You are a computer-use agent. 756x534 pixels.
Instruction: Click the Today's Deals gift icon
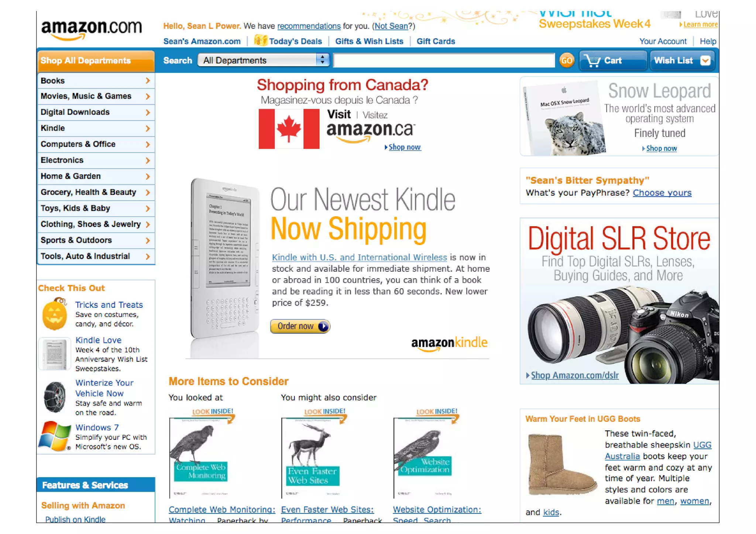tap(260, 40)
